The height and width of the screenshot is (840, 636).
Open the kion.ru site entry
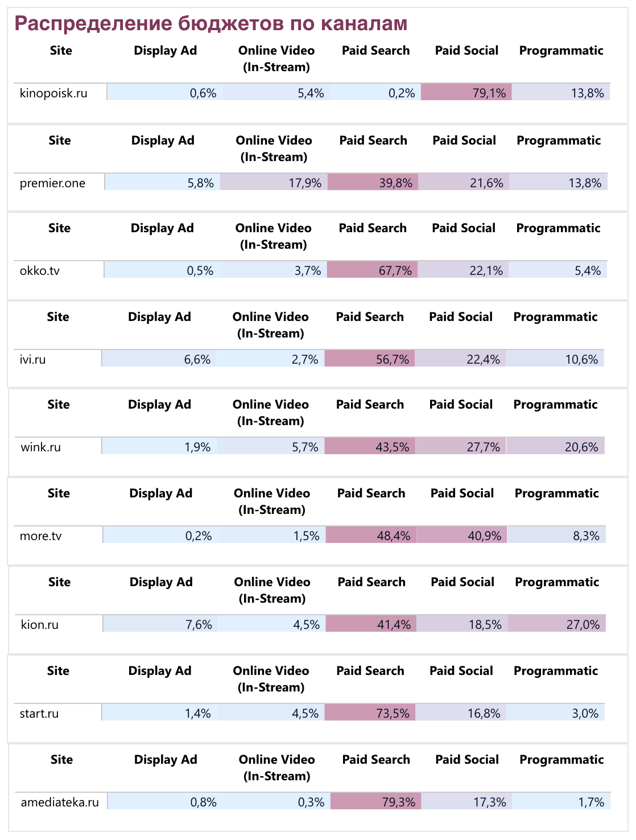(x=39, y=624)
